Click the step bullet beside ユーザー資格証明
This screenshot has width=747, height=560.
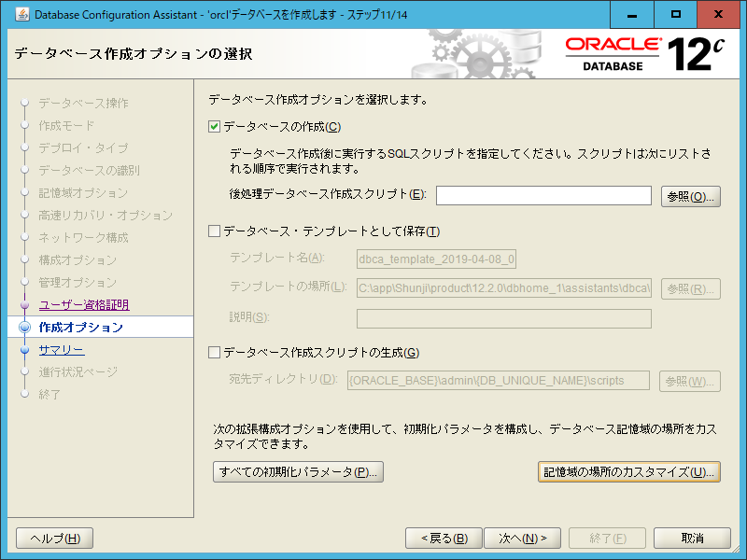(x=25, y=305)
